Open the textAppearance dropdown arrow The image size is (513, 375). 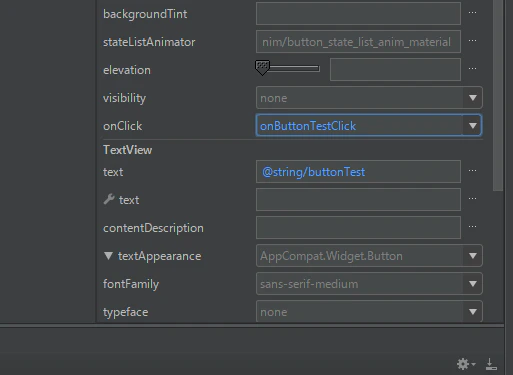point(472,256)
